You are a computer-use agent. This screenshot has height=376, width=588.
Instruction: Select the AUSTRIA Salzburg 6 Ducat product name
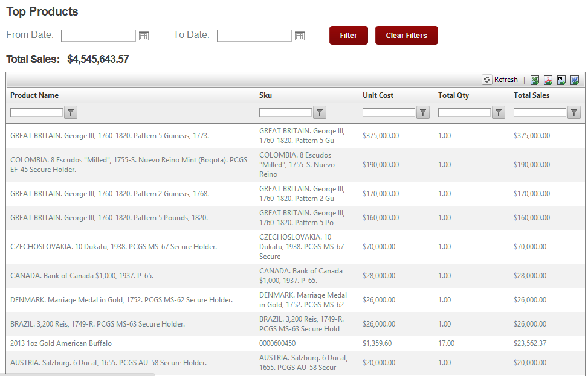[108, 363]
